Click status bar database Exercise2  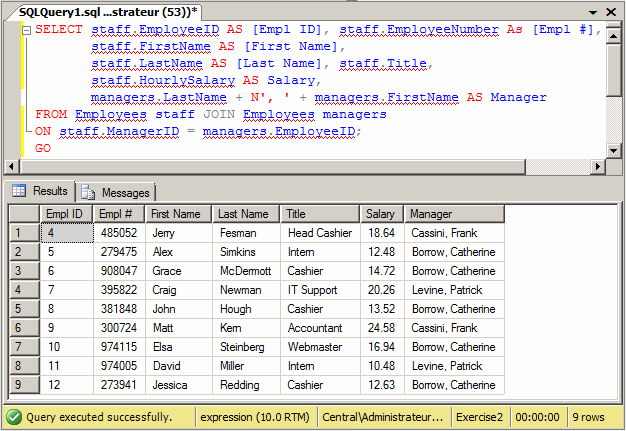479,417
